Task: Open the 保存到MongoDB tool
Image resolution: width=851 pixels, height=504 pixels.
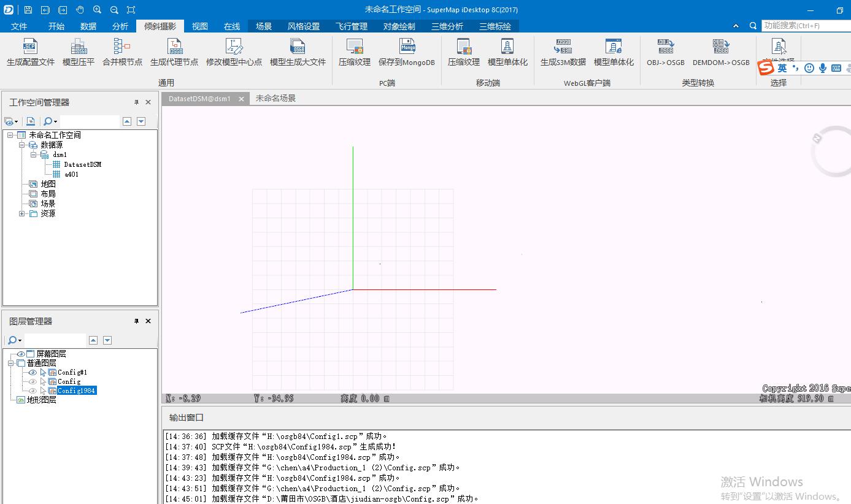Action: click(407, 48)
